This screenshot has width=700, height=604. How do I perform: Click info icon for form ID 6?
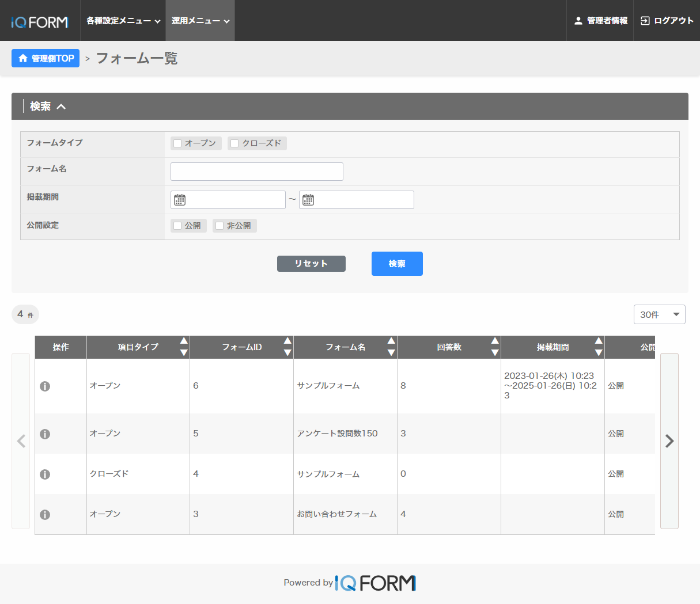(x=45, y=386)
